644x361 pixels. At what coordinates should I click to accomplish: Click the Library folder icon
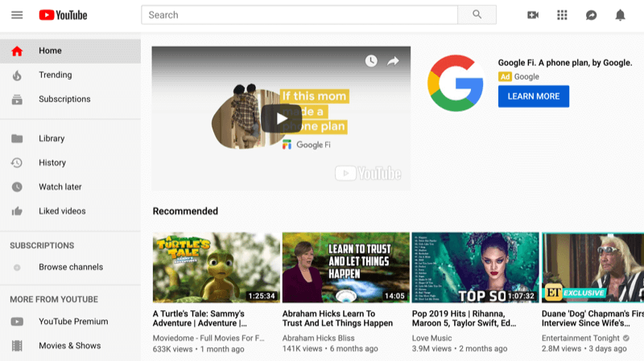click(17, 138)
